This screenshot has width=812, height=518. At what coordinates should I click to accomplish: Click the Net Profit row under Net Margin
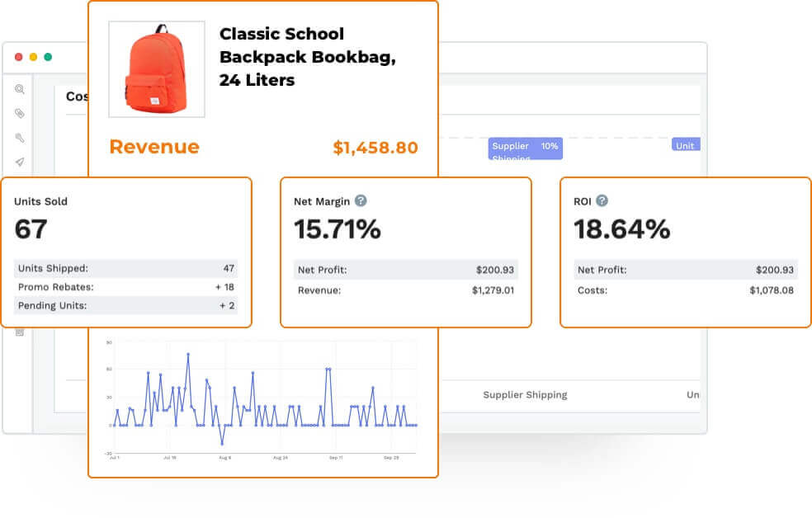405,270
